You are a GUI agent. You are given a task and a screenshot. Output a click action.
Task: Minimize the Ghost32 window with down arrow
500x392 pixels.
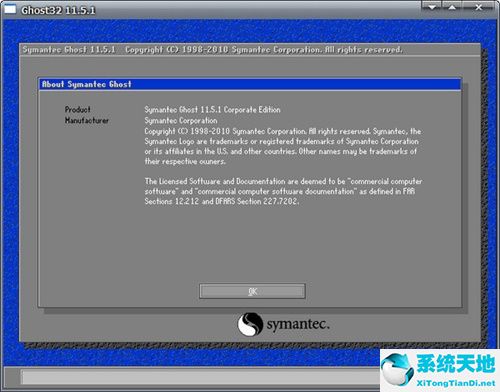[x=432, y=7]
